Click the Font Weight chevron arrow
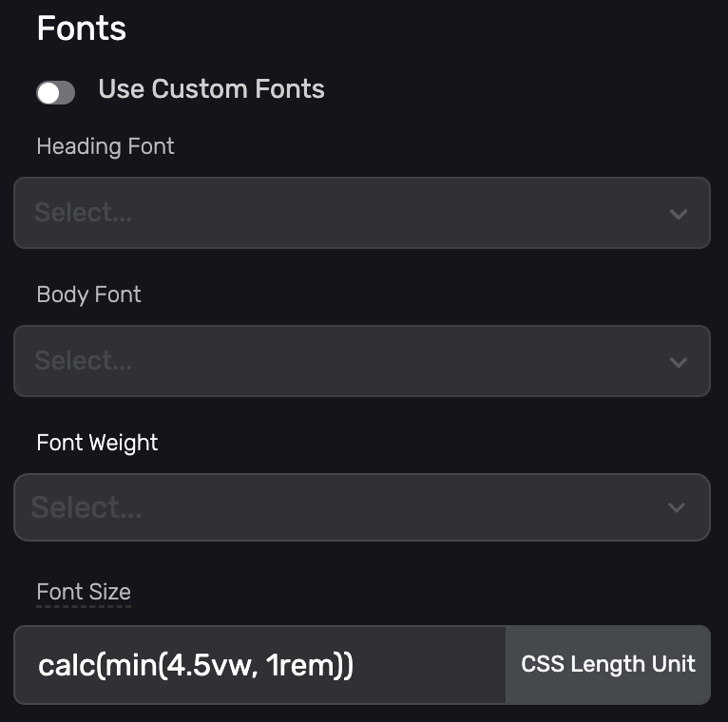The image size is (728, 722). point(677,507)
